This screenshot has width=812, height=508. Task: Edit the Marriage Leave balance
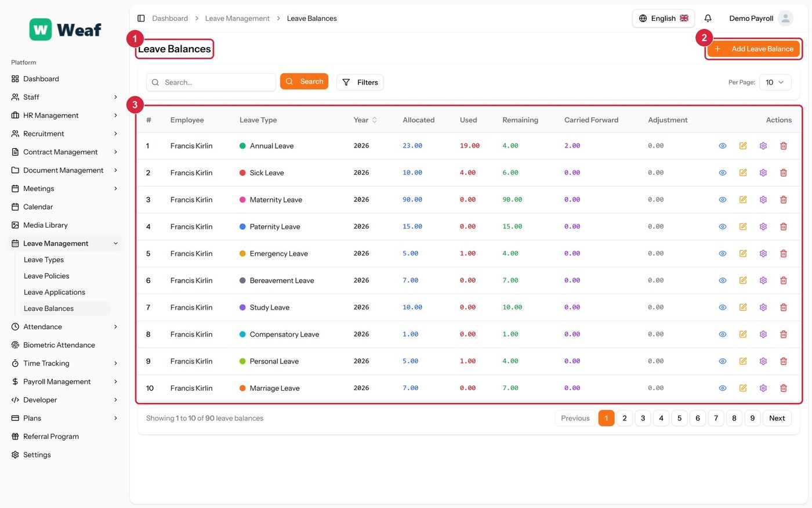coord(743,388)
